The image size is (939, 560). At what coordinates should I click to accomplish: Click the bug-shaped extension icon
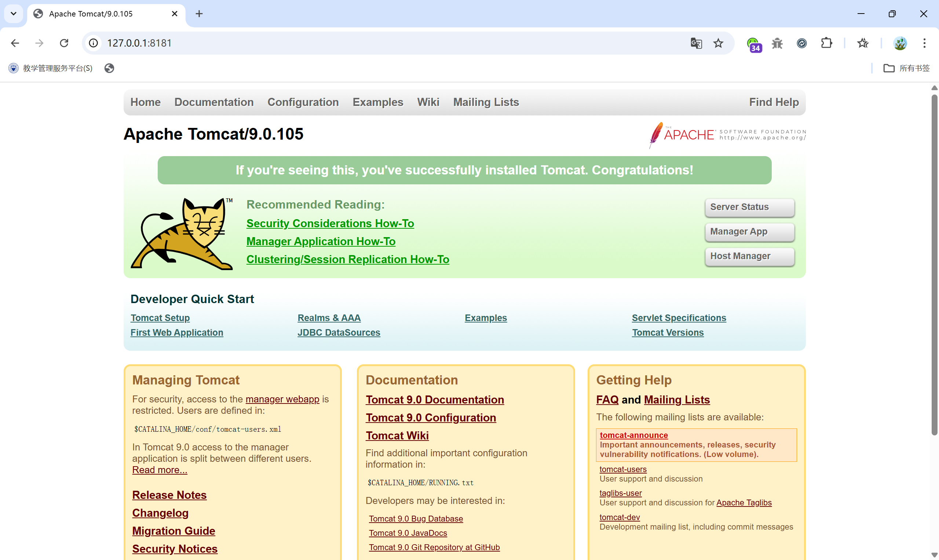coord(777,43)
